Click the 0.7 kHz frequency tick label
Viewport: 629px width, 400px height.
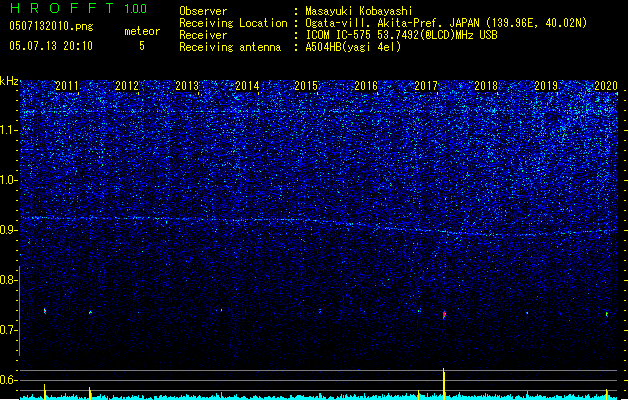tap(8, 330)
